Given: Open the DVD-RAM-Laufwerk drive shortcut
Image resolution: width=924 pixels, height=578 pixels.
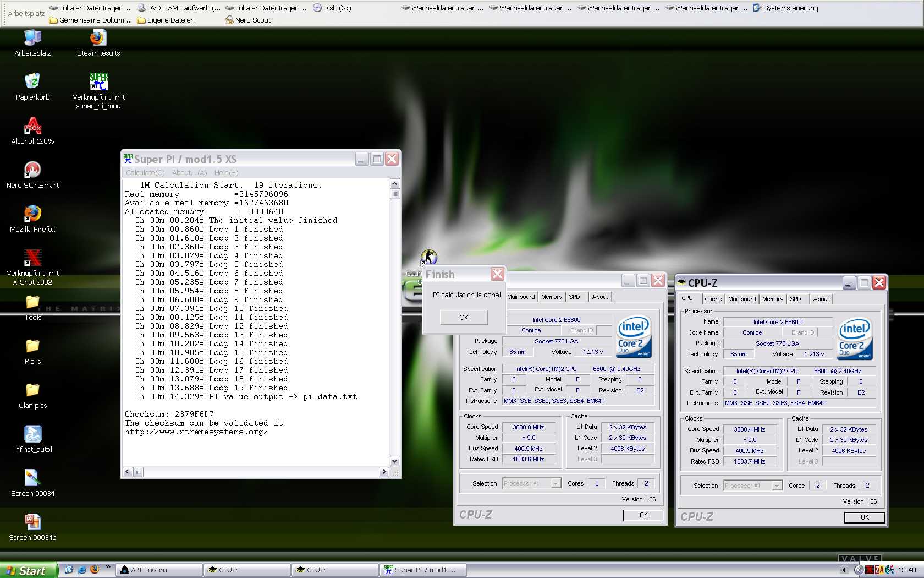Looking at the screenshot, I should tap(178, 8).
